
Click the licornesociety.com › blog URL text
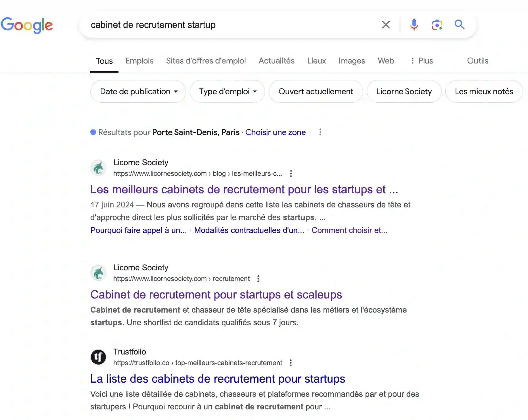[198, 174]
